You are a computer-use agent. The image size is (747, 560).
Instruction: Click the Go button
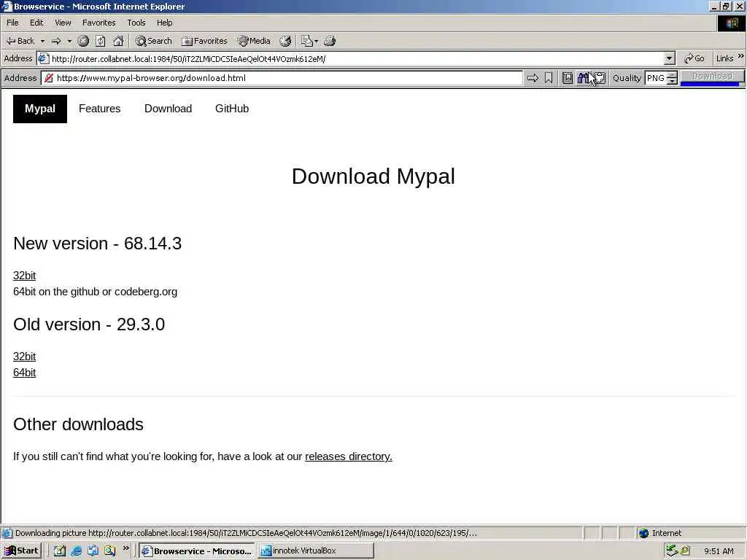tap(694, 58)
